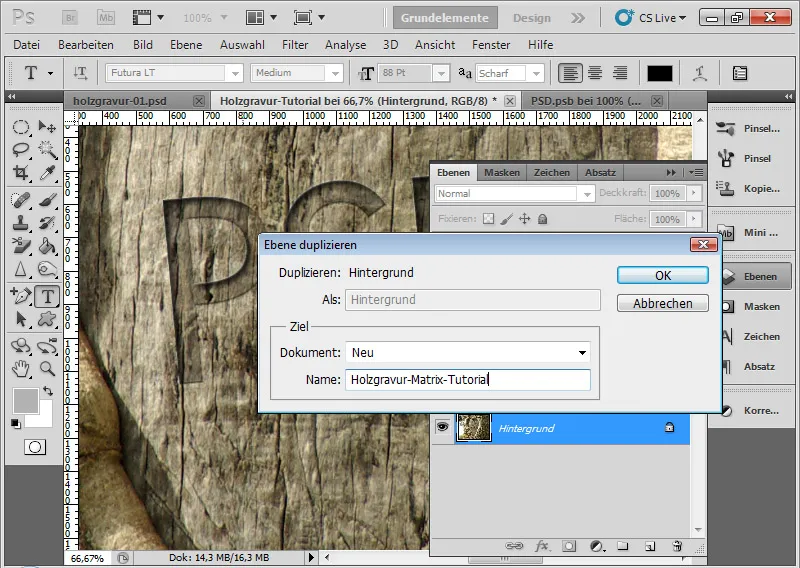Image resolution: width=800 pixels, height=568 pixels.
Task: Launch Mini Bridge from top bar
Action: click(x=106, y=18)
